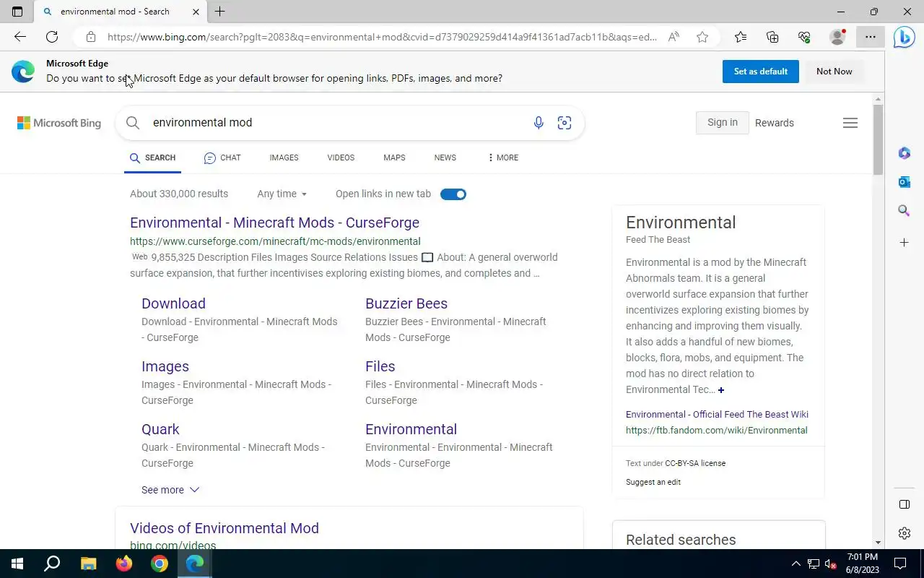
Task: Add page to favorites star icon
Action: coord(702,37)
